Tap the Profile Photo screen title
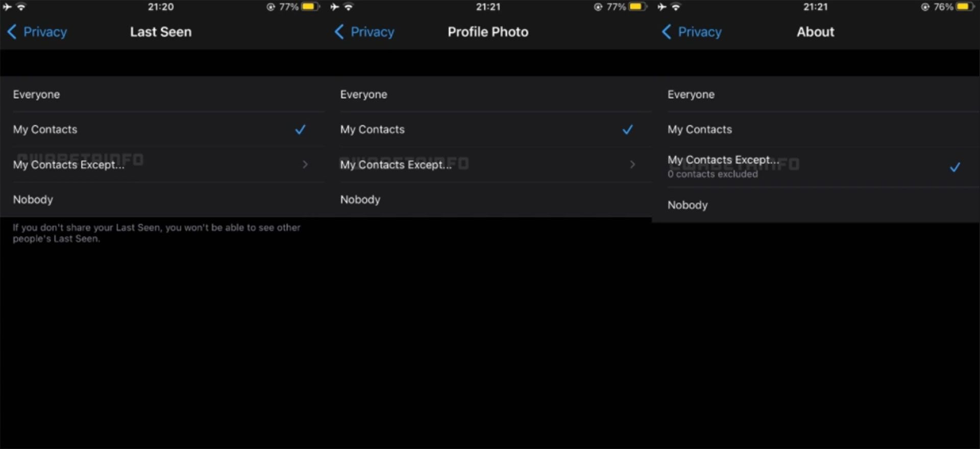 tap(488, 32)
